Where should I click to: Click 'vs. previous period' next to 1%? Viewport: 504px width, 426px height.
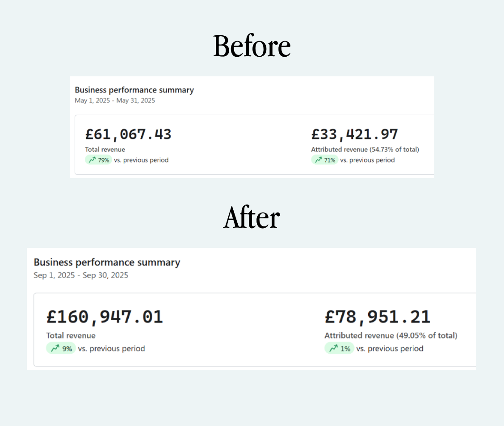pyautogui.click(x=390, y=348)
